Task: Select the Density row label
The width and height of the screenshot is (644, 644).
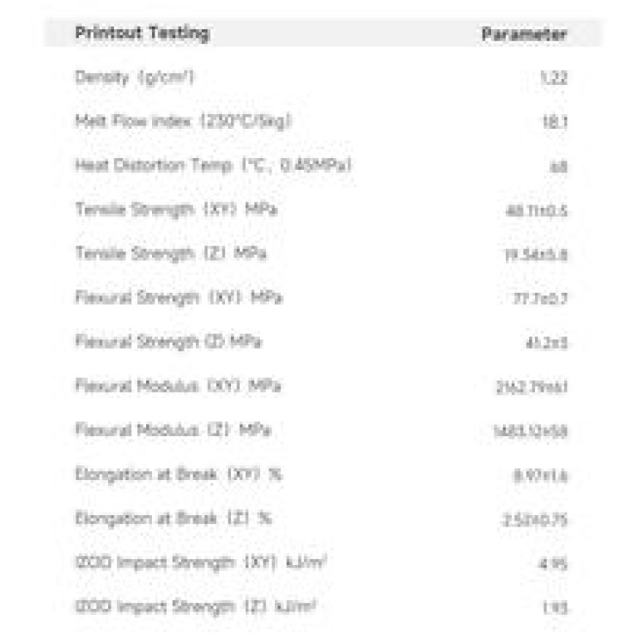Action: [135, 77]
